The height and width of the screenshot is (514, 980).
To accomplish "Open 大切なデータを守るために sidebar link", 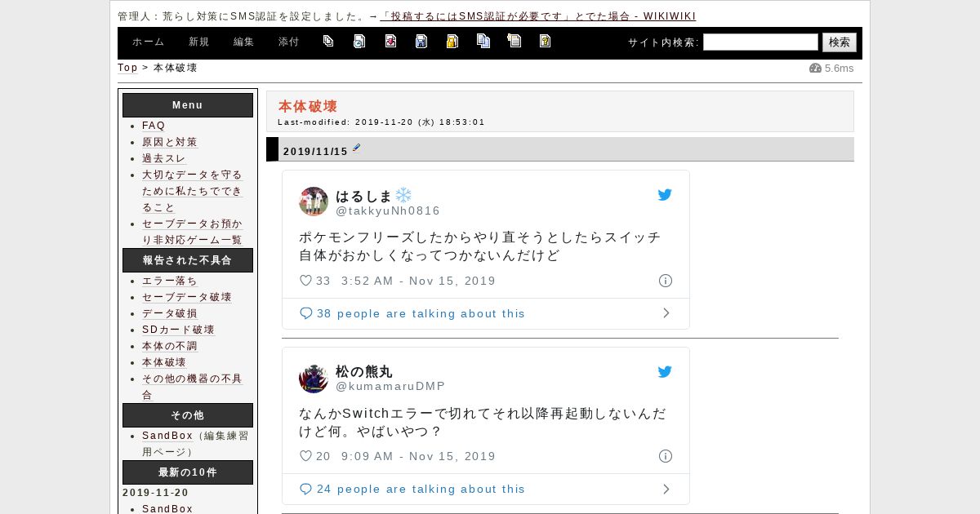I will [193, 191].
